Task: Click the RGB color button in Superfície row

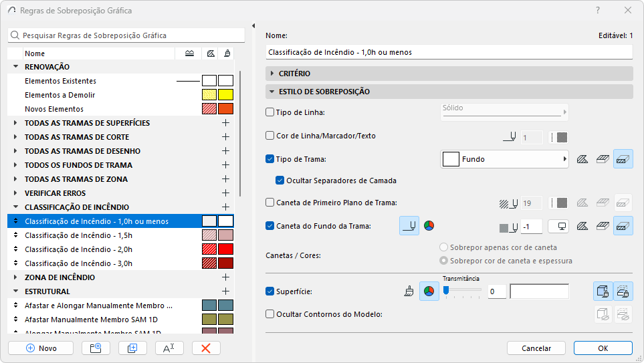Action: click(429, 291)
